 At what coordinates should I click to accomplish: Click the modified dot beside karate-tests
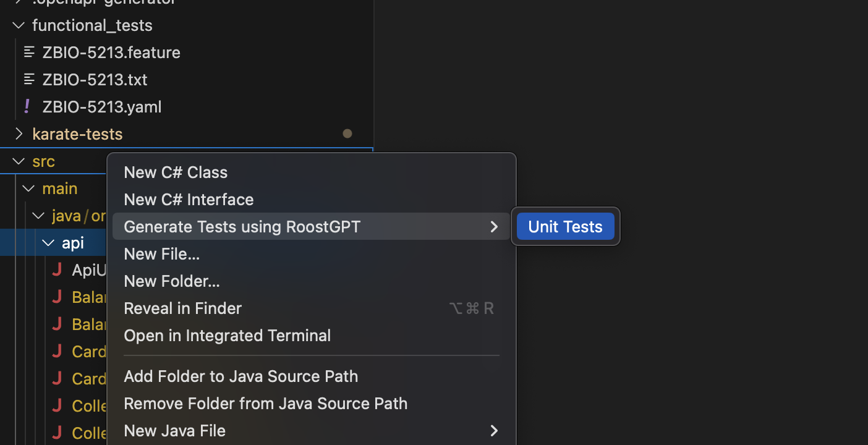click(x=347, y=133)
